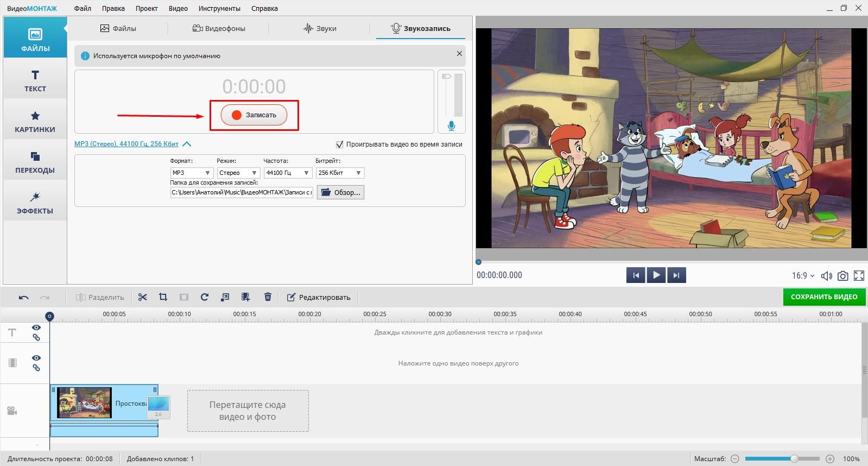Uncheck Проигрывать видео во время записи
868x466 pixels.
[340, 144]
